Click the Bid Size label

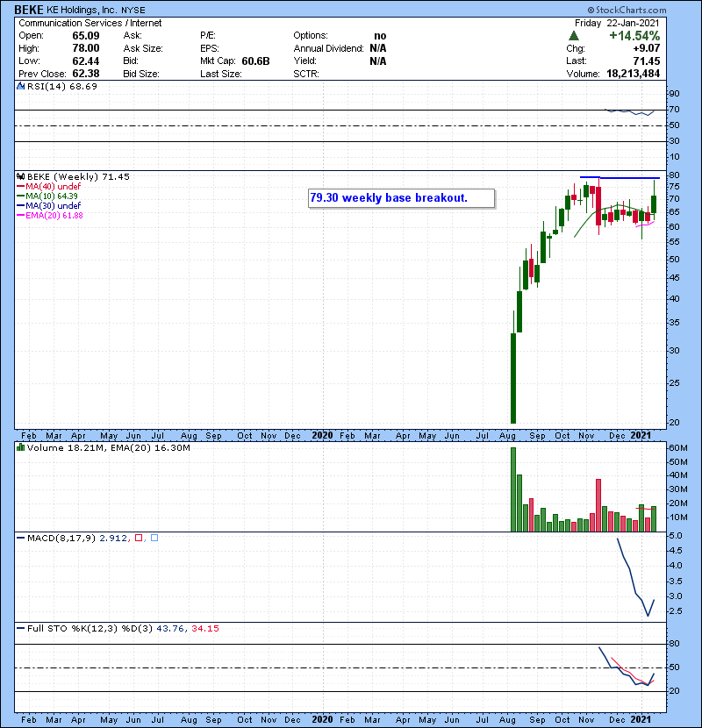141,74
